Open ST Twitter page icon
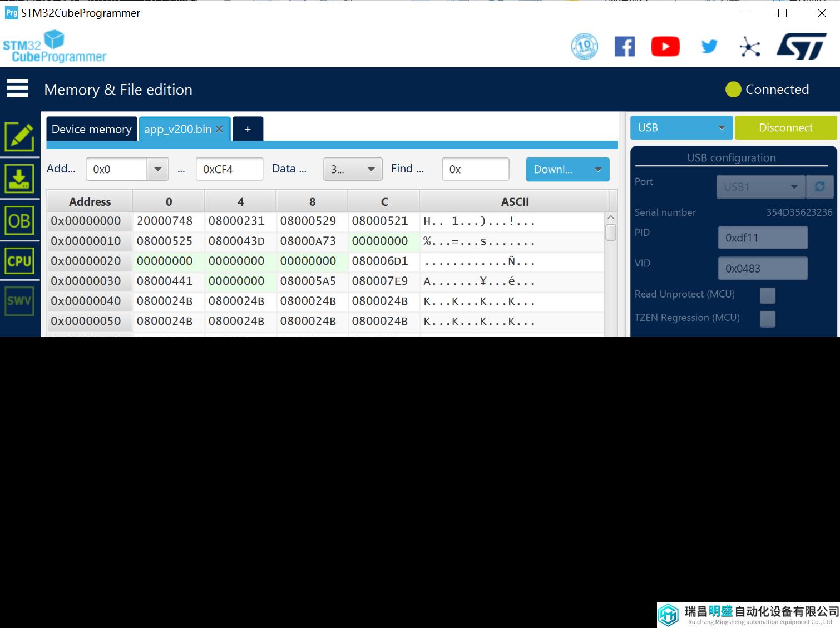This screenshot has width=840, height=628. coord(709,46)
